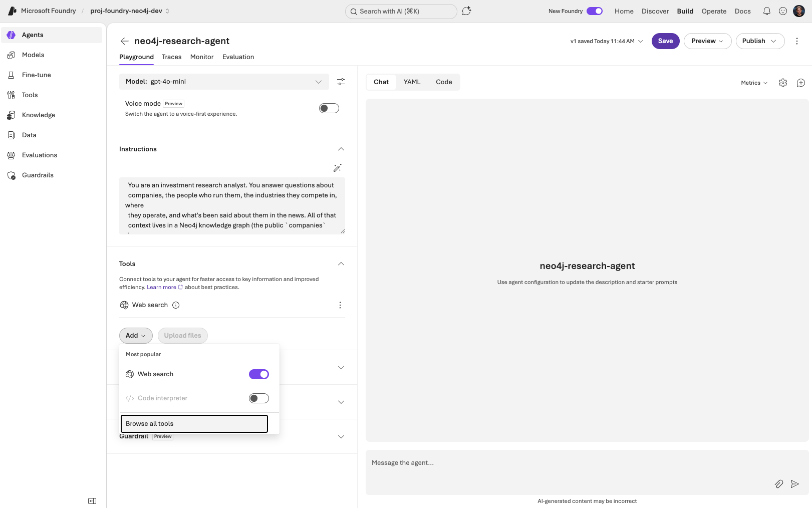Open Docs in top navigation
The height and width of the screenshot is (508, 812).
[743, 11]
